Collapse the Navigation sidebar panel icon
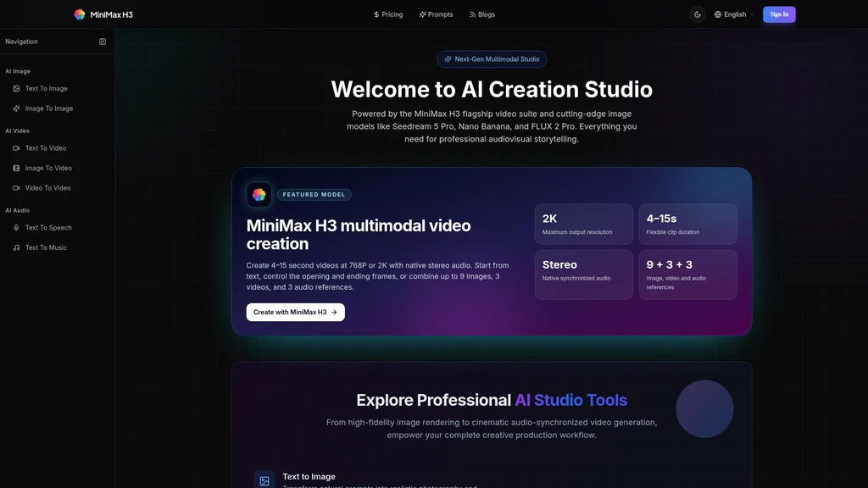This screenshot has width=868, height=488. pos(103,42)
